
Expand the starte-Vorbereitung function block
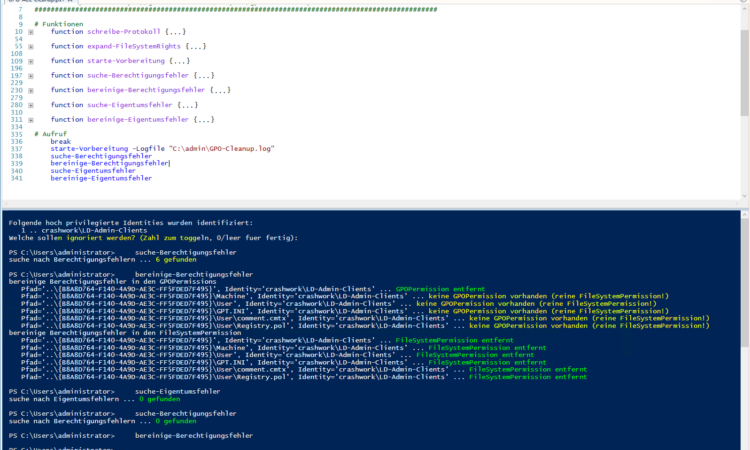31,61
